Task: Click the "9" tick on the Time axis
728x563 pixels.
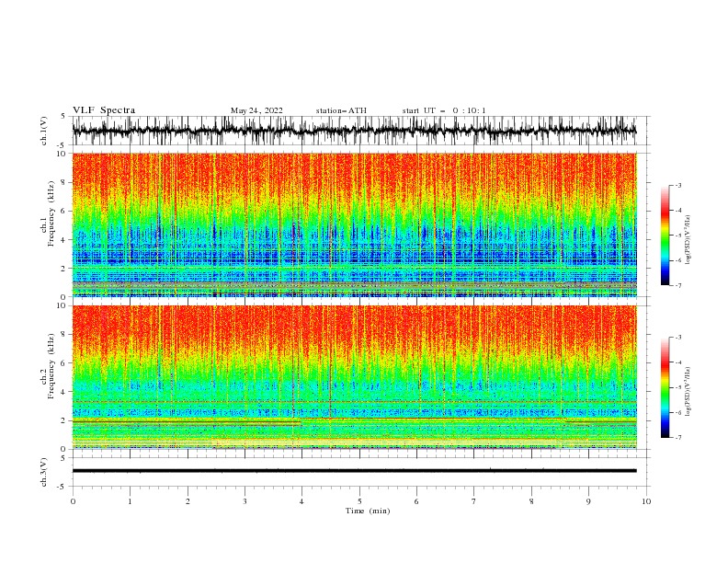Action: [588, 501]
